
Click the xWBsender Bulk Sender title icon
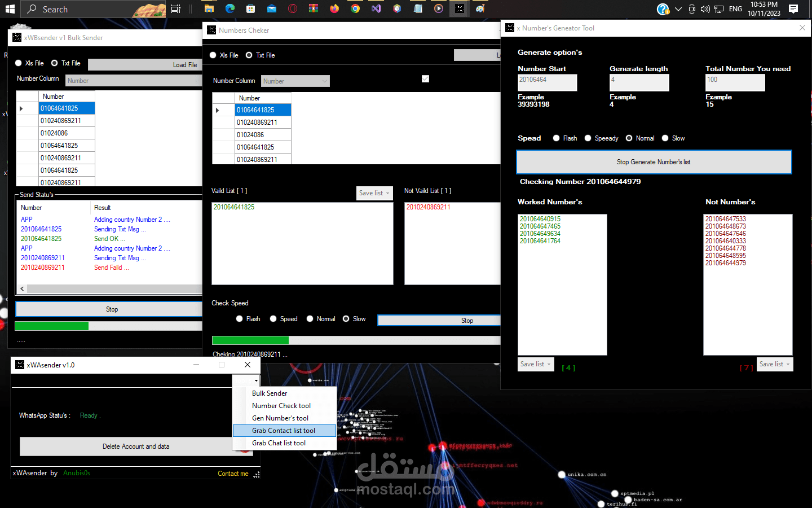pyautogui.click(x=17, y=38)
